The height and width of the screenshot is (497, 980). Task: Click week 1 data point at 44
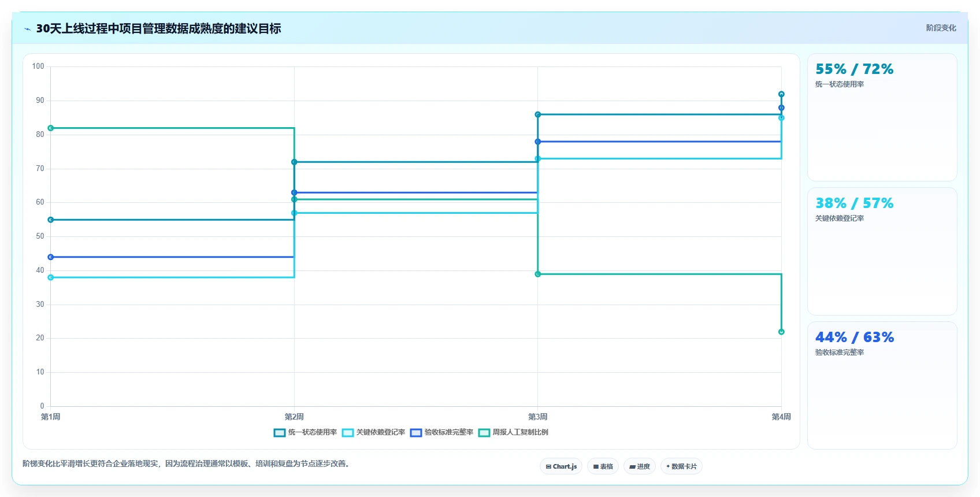pyautogui.click(x=51, y=257)
